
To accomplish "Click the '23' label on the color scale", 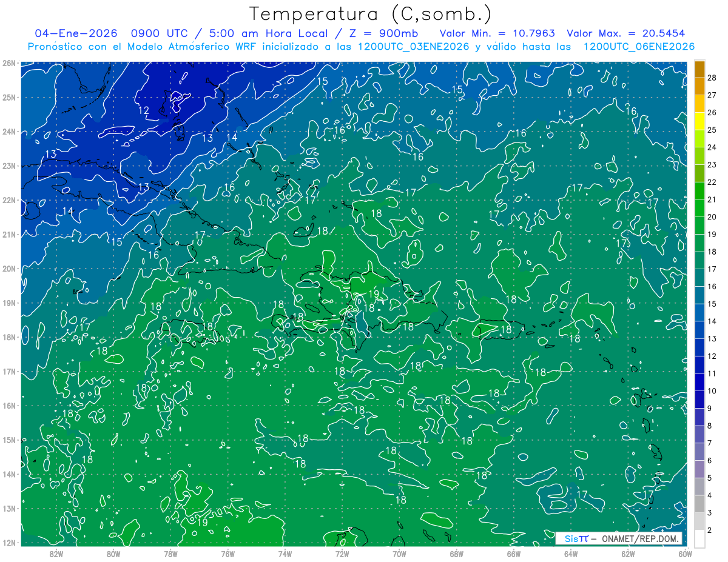I will 712,165.
